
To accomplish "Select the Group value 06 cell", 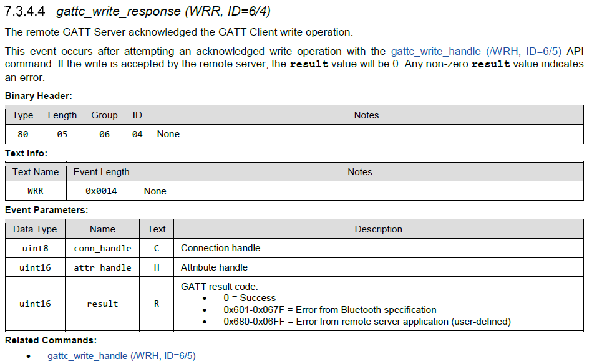I will pos(104,133).
